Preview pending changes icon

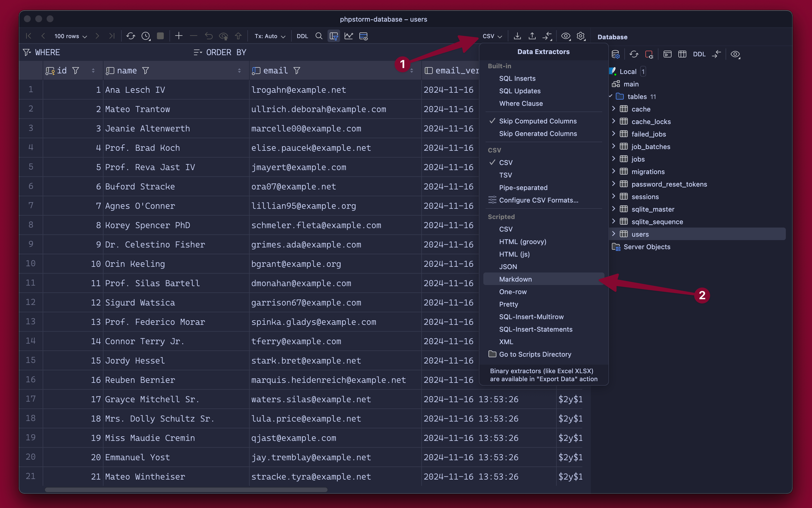point(223,36)
